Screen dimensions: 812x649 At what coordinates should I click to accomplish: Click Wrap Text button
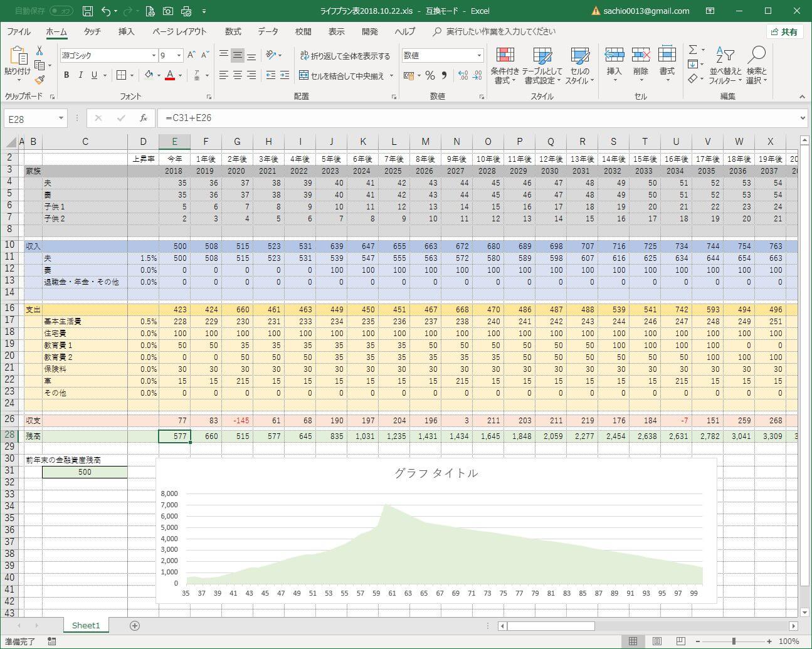tap(345, 56)
